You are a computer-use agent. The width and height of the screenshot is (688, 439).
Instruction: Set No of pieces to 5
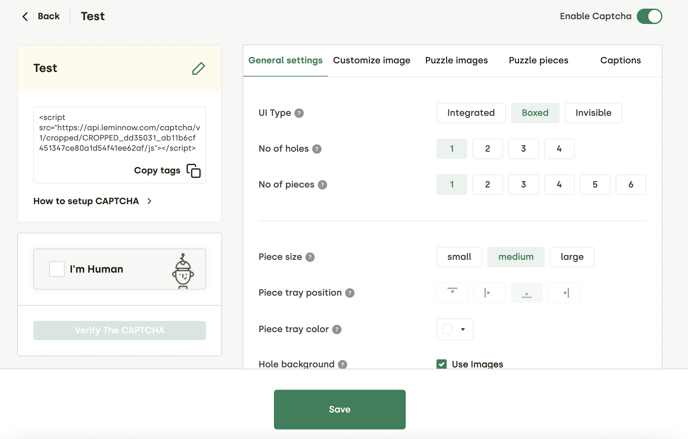coord(595,185)
